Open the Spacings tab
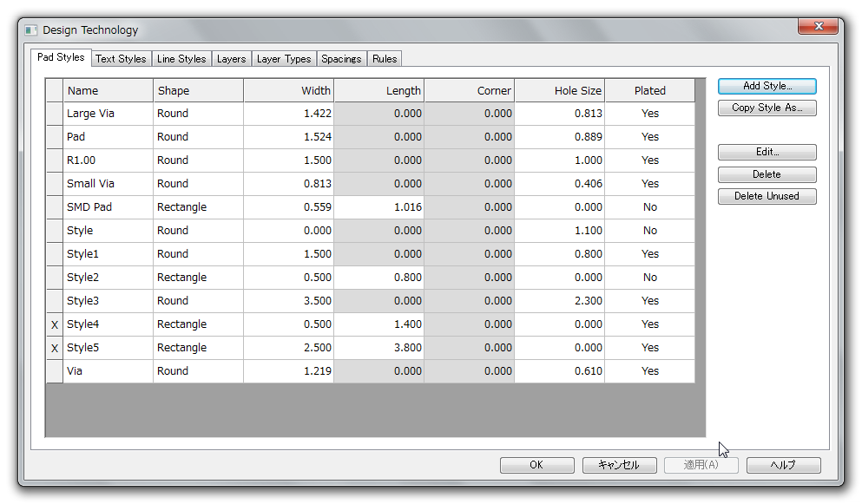Screen dimensions: 862x504 coord(341,59)
